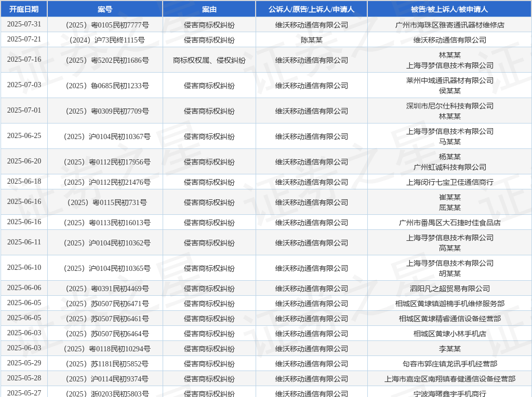Click defendant 广州市海珠区雅寄通讯器材维修店
Screen dimensions: 532x397
[x=449, y=25]
